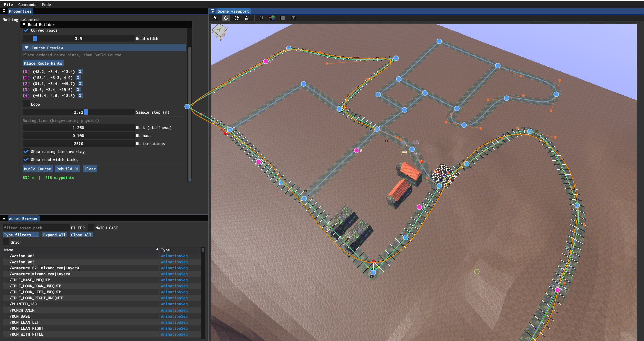Screen dimensions: 644x341
Task: Click the T text icon in viewport toolbar
Action: point(293,18)
